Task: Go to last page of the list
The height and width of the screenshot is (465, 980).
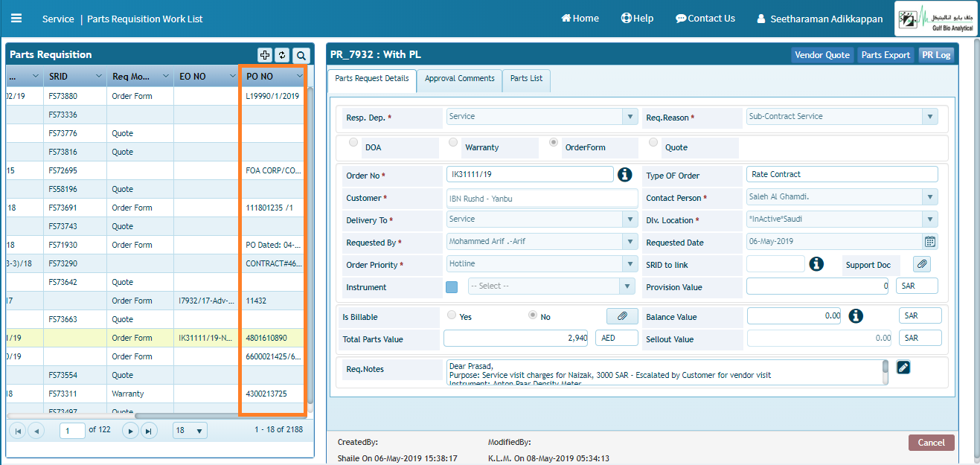Action: (149, 430)
